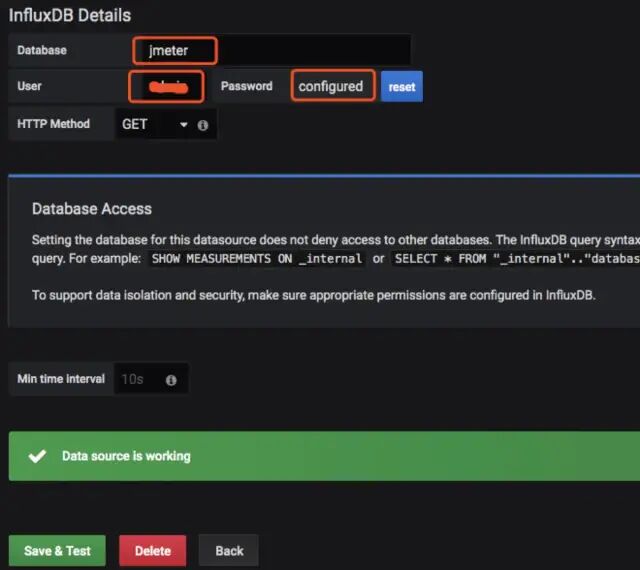Click the HTTP Method label
This screenshot has height=570, width=640.
coord(53,124)
